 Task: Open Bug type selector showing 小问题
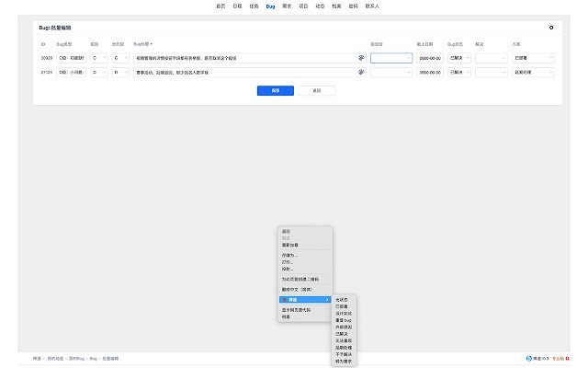click(72, 72)
